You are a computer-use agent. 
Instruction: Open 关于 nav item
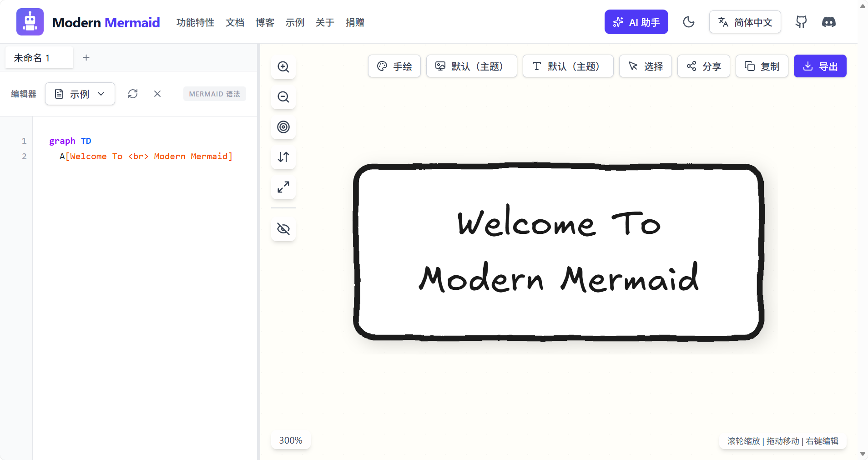[325, 22]
